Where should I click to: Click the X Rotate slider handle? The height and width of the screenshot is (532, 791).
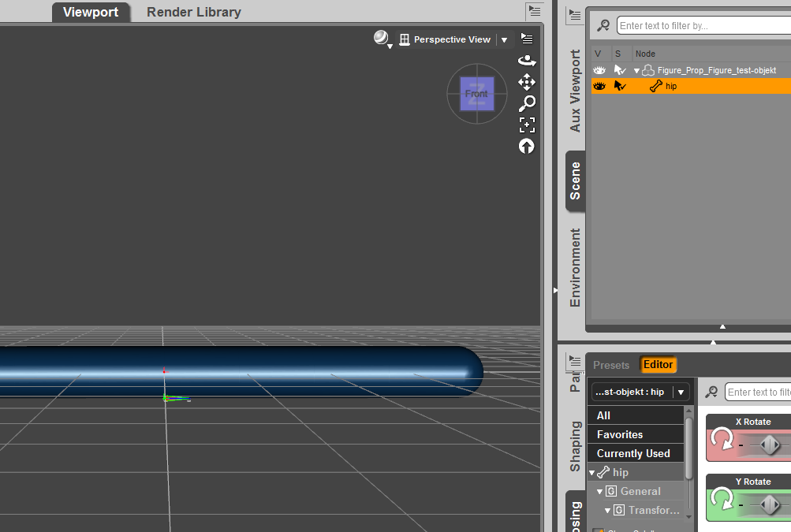(770, 445)
